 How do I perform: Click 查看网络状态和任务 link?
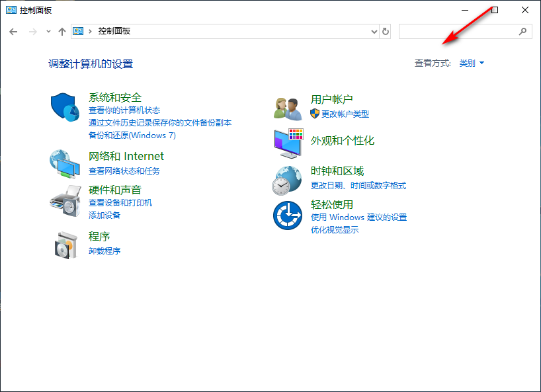(124, 171)
